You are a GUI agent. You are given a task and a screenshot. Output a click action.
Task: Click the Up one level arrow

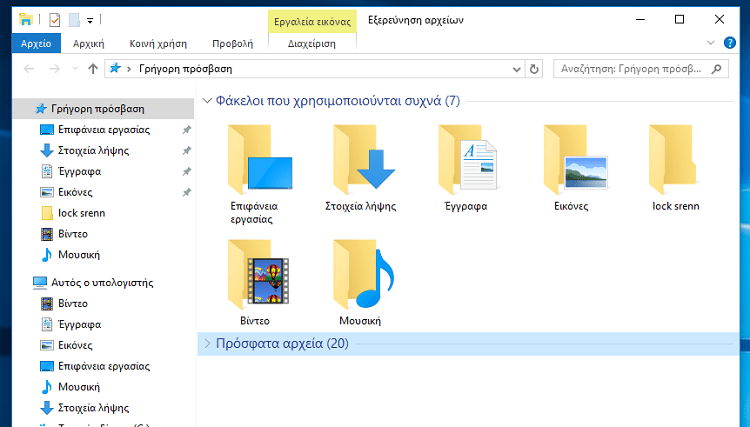(x=93, y=69)
